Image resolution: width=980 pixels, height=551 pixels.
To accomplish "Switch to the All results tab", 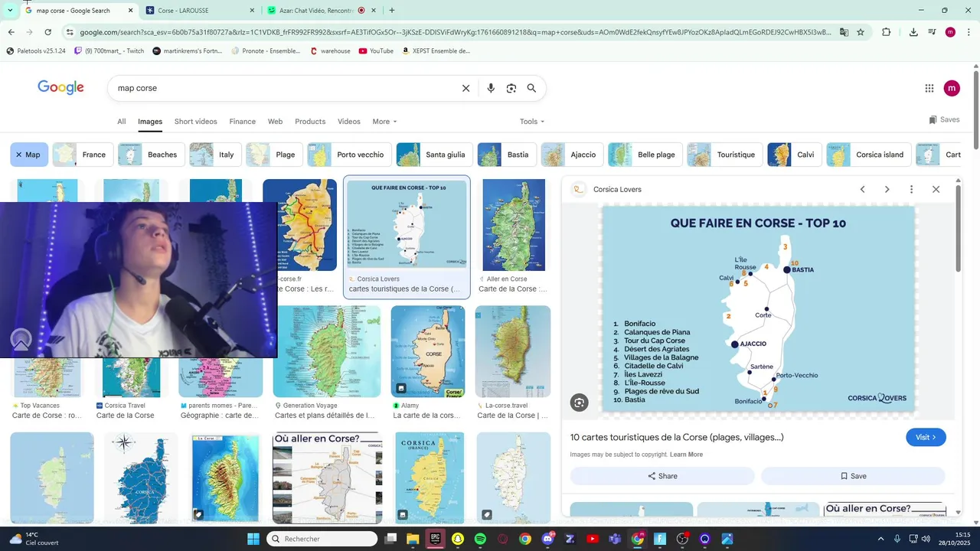I will [x=121, y=122].
